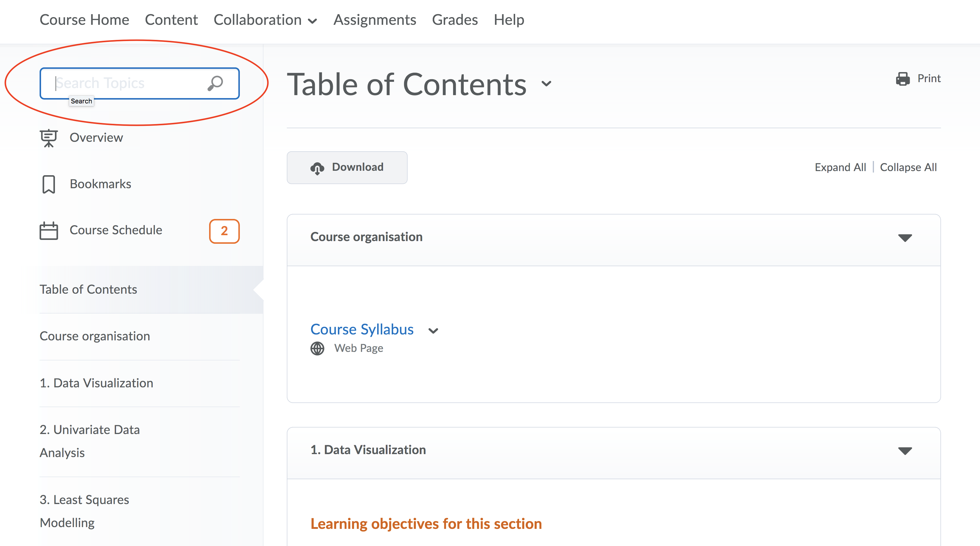Viewport: 980px width, 546px height.
Task: Open the Course Syllabus link
Action: tap(362, 329)
